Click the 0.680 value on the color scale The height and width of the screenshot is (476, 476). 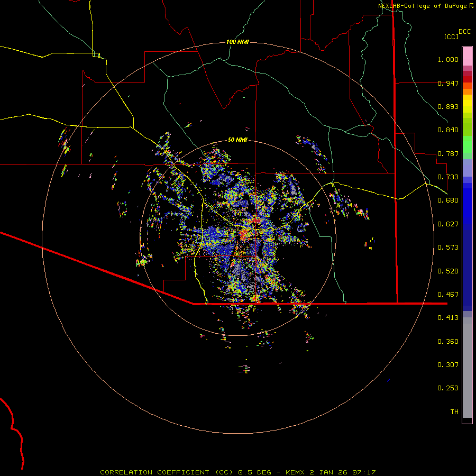pos(448,200)
